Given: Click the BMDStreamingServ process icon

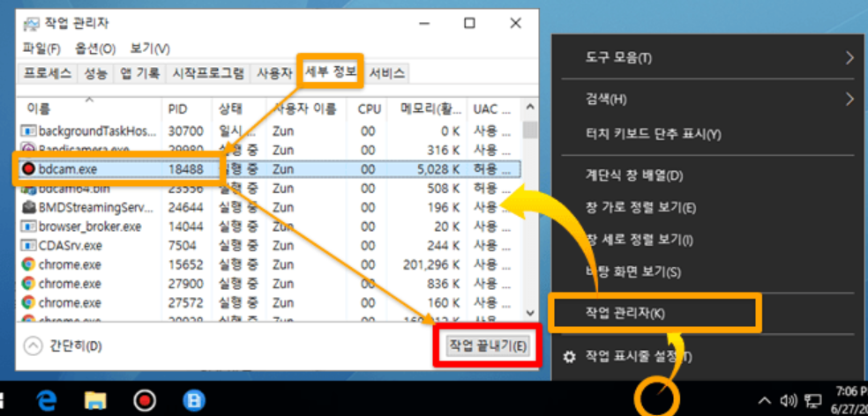Looking at the screenshot, I should pyautogui.click(x=27, y=207).
